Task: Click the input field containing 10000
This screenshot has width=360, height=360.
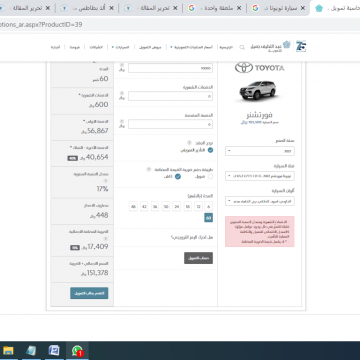Action: (170, 68)
